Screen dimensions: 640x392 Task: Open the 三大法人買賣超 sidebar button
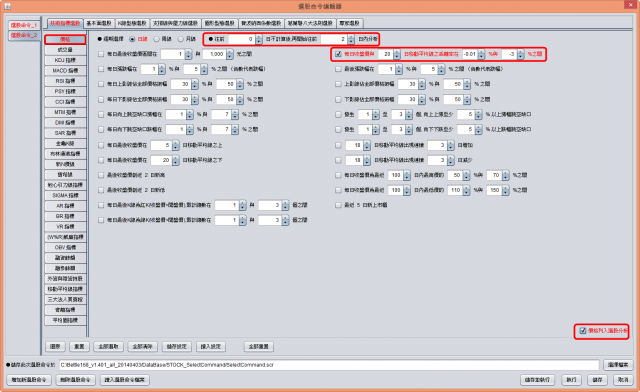point(65,300)
